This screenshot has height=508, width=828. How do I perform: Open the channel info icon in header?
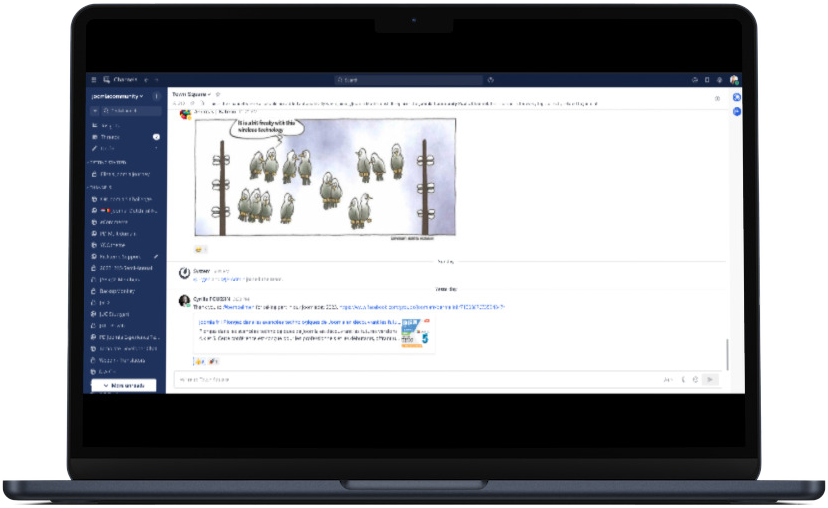pos(716,98)
